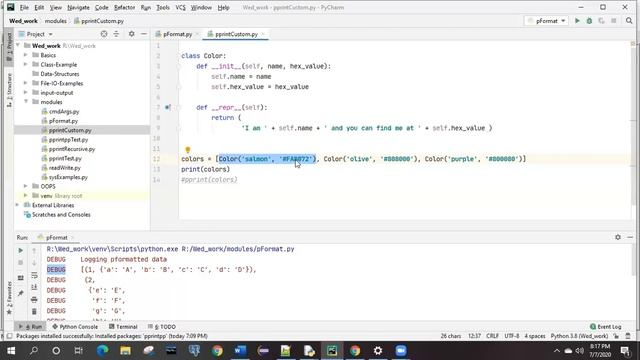The height and width of the screenshot is (360, 640).
Task: Open Word from the taskbar
Action: [x=240, y=351]
